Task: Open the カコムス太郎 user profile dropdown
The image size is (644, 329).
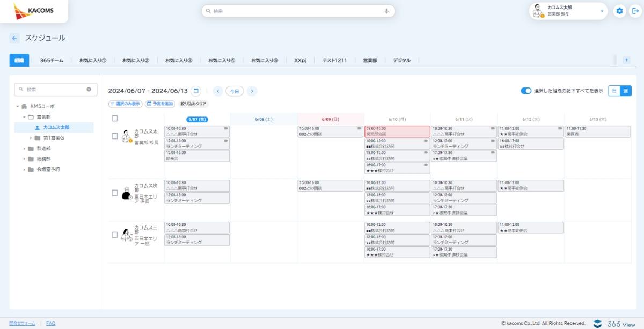Action: point(602,11)
